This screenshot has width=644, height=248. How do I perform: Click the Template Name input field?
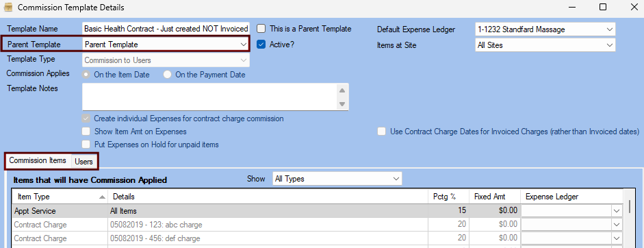coord(166,28)
